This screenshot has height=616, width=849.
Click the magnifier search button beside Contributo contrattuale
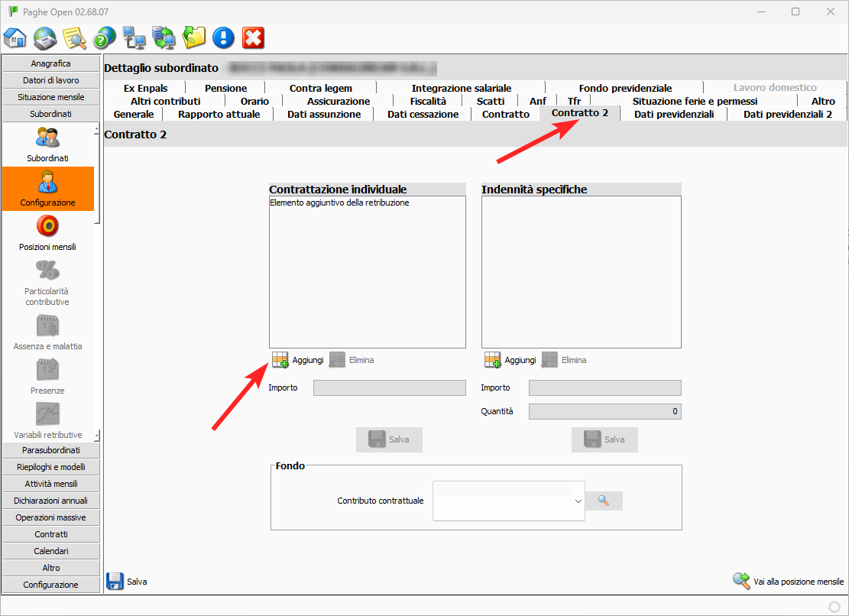pos(604,501)
